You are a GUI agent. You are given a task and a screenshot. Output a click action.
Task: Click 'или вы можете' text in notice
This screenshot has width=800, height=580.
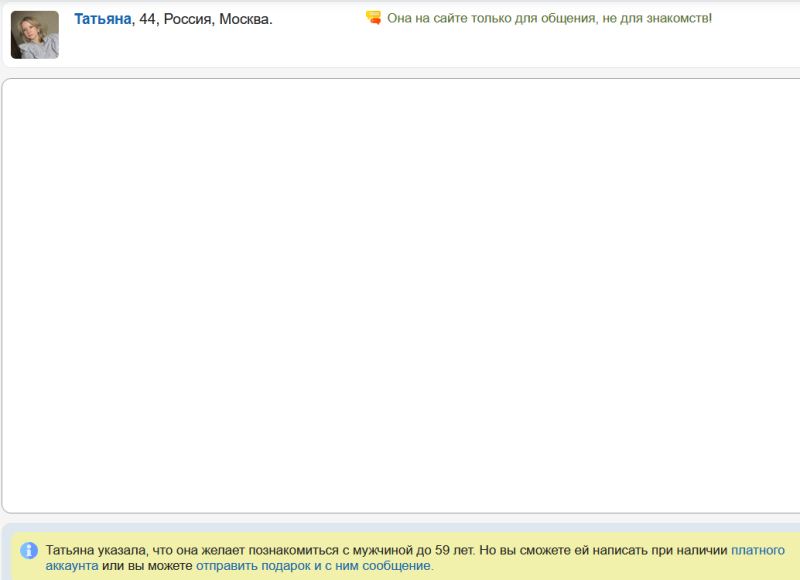(147, 566)
